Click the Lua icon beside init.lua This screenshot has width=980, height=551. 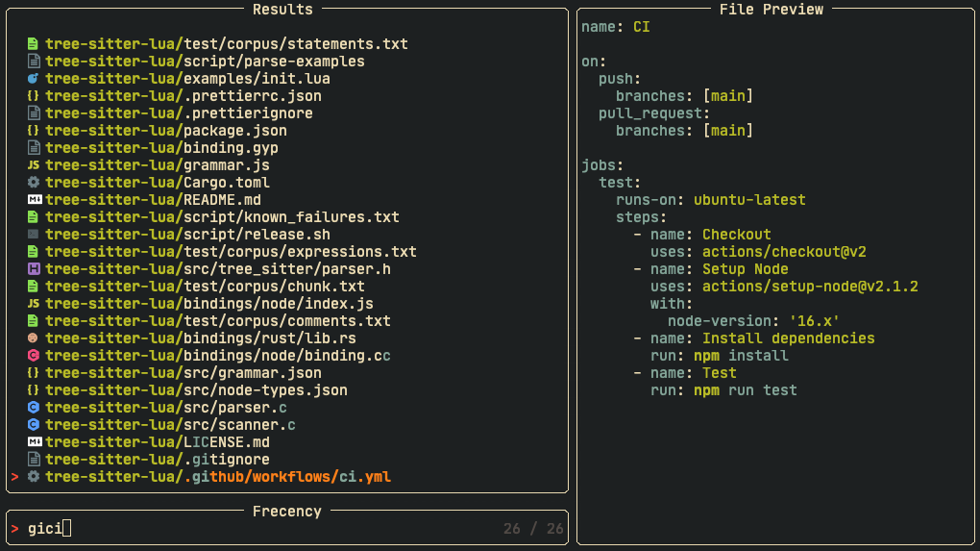(33, 79)
